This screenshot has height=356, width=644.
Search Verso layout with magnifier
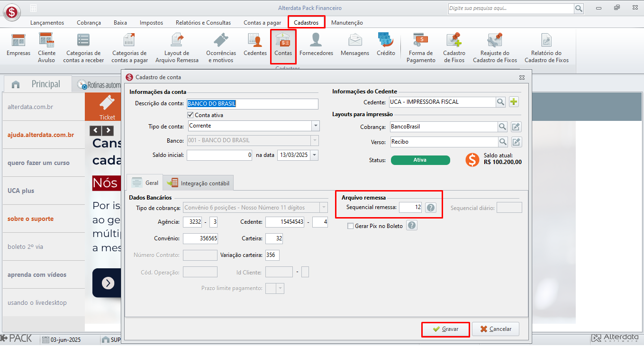pos(503,142)
